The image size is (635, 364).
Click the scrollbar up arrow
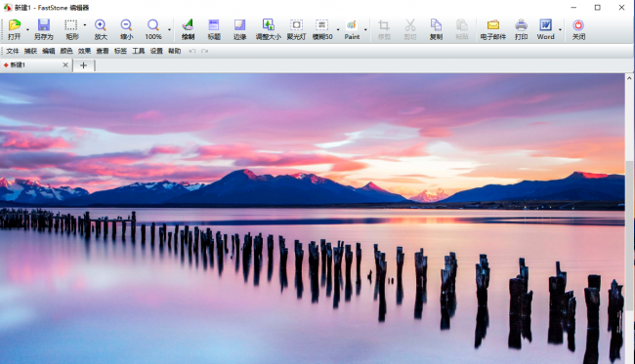point(629,78)
